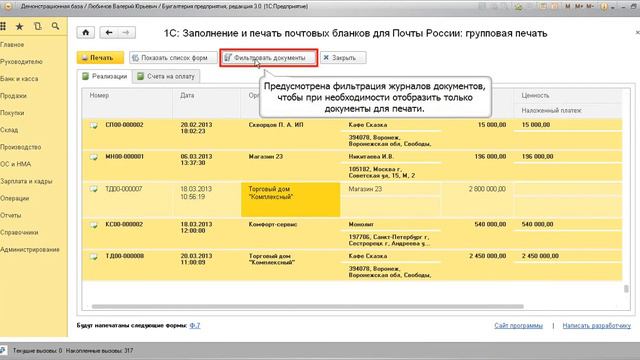Open the Ф.7 form link
Screen dimensions: 640x360
coord(195,325)
